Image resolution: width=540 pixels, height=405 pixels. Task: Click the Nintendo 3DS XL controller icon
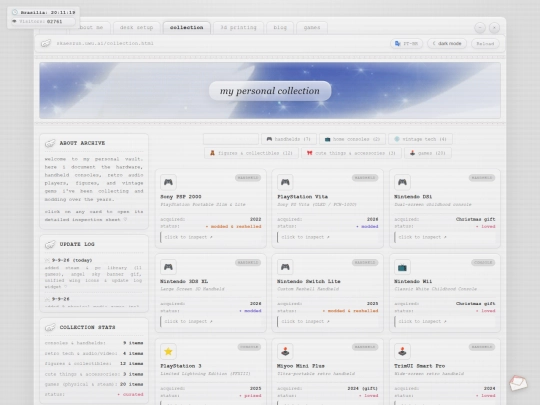pos(168,267)
